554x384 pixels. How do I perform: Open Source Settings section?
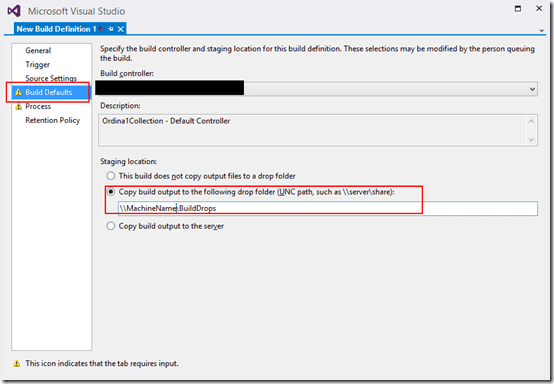(51, 78)
